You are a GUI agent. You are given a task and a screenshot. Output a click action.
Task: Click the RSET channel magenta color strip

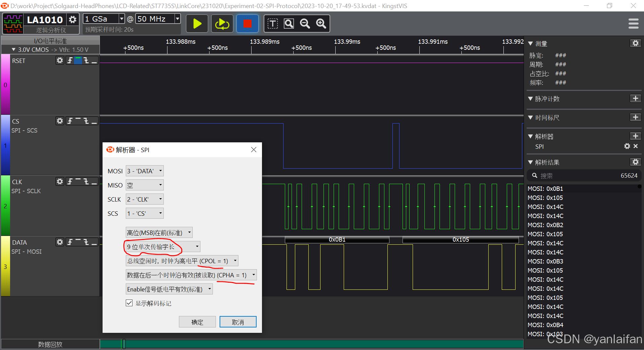(x=5, y=84)
